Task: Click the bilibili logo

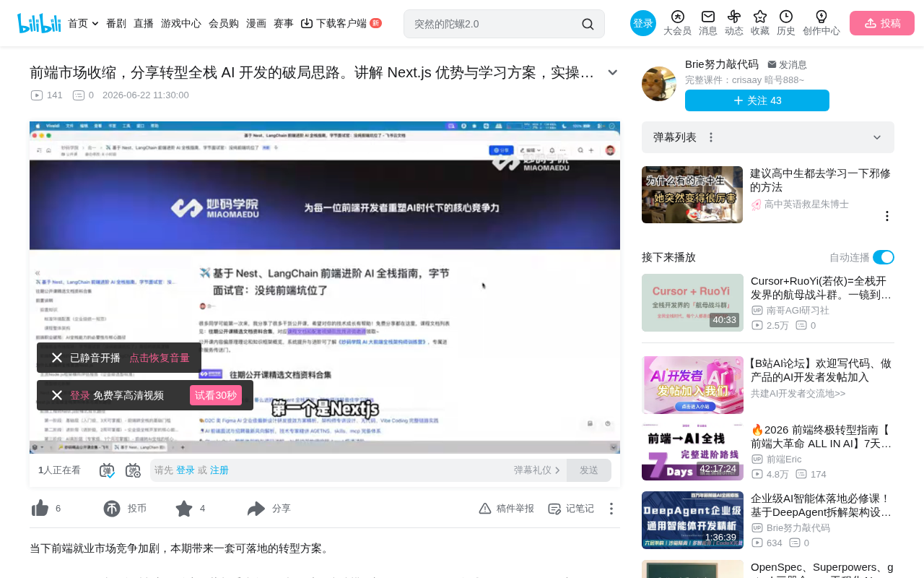Action: coord(39,23)
